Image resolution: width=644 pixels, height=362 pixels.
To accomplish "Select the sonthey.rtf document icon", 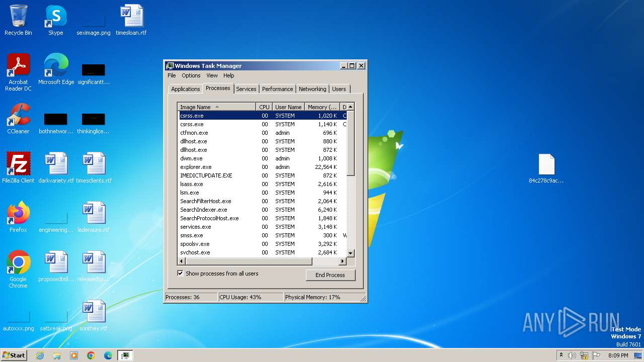I will (94, 316).
